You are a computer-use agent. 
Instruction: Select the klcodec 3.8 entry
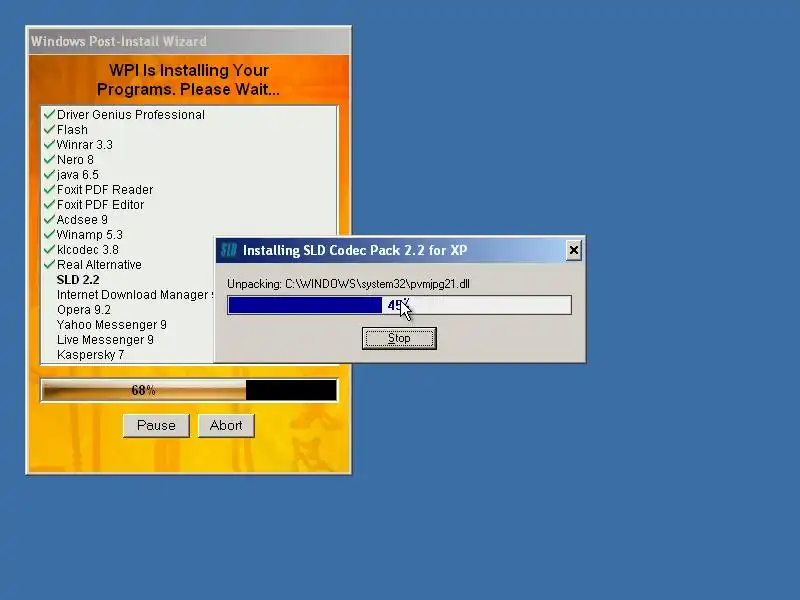point(88,249)
